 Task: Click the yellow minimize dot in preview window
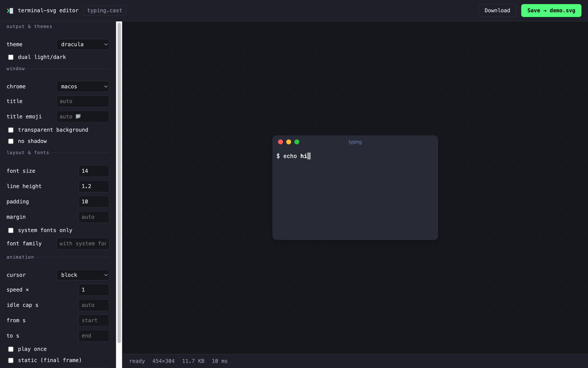[x=289, y=142]
